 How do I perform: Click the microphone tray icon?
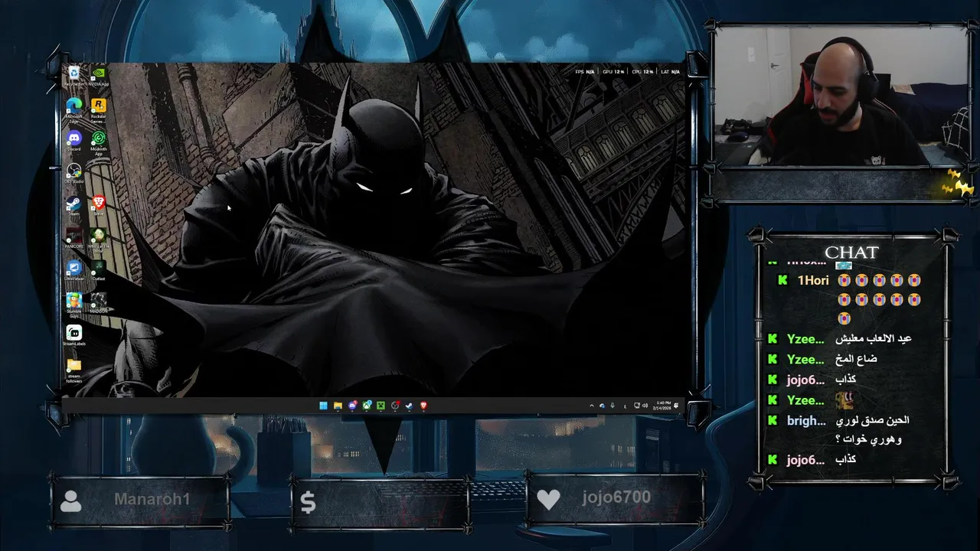pos(612,406)
